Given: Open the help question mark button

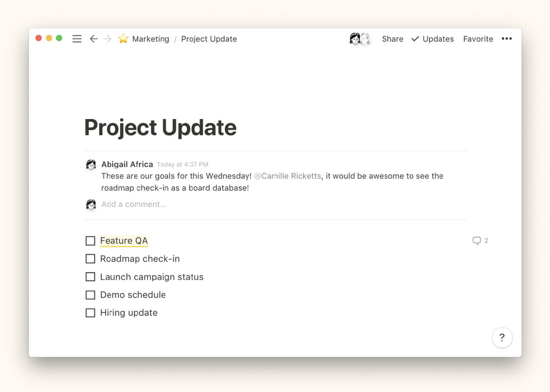Looking at the screenshot, I should pyautogui.click(x=502, y=337).
